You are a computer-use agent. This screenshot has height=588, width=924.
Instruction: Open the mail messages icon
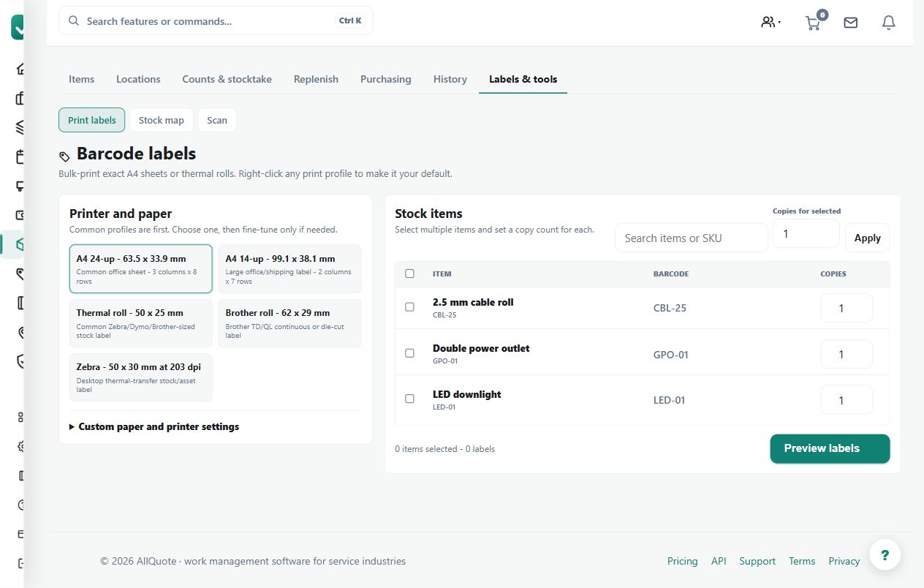click(851, 22)
